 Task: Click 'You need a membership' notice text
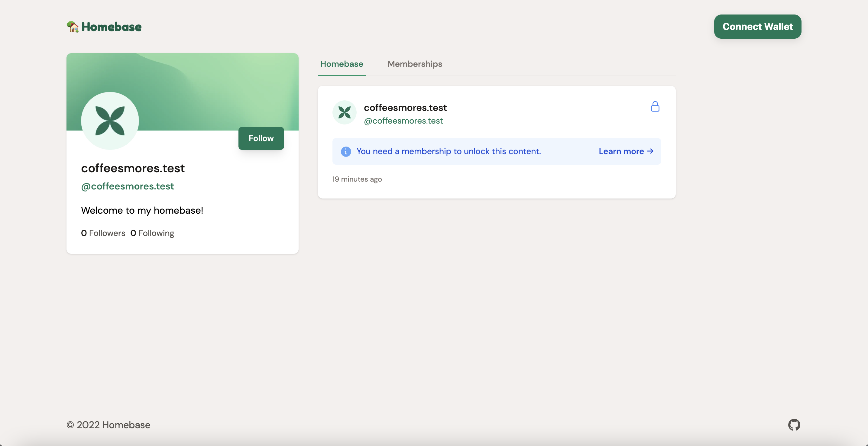(x=449, y=151)
